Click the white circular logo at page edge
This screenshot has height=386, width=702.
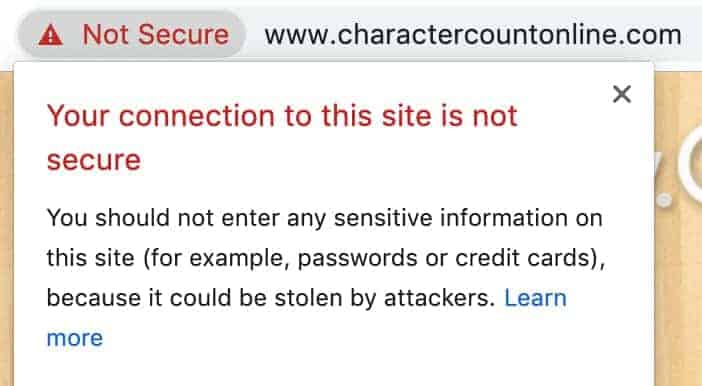tap(690, 163)
